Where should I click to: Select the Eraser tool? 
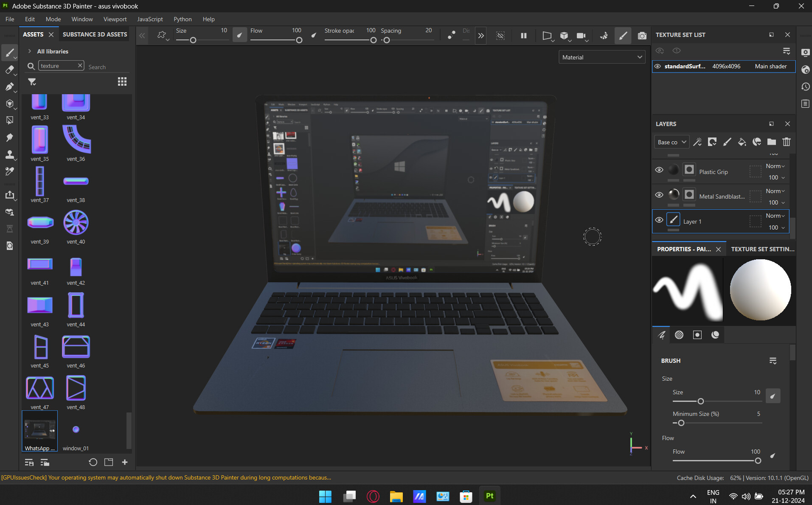coord(10,70)
